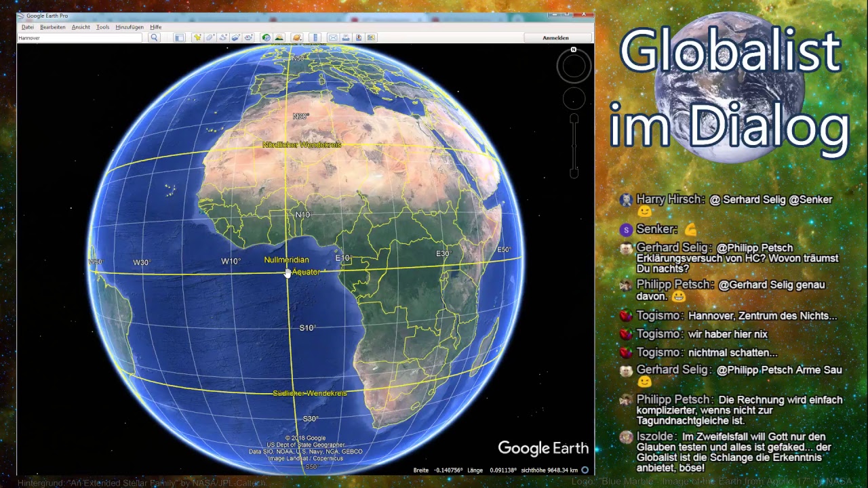
Task: Click the print icon
Action: tap(346, 37)
